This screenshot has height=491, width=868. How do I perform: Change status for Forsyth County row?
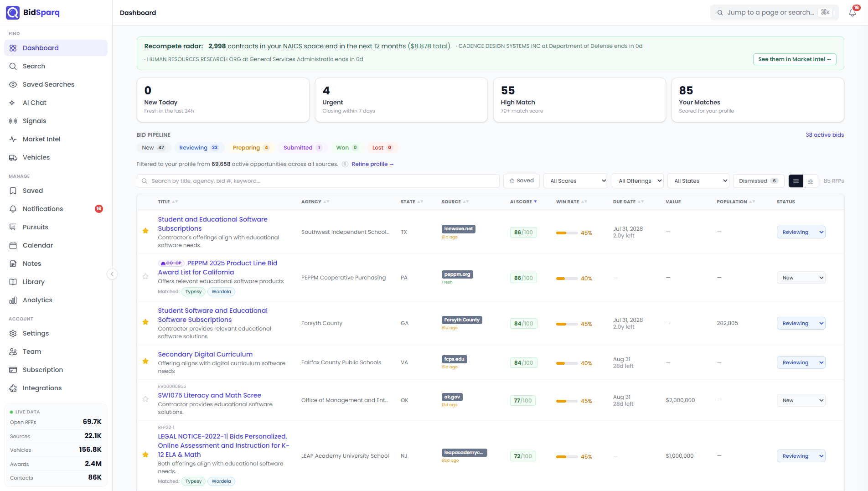click(x=801, y=323)
